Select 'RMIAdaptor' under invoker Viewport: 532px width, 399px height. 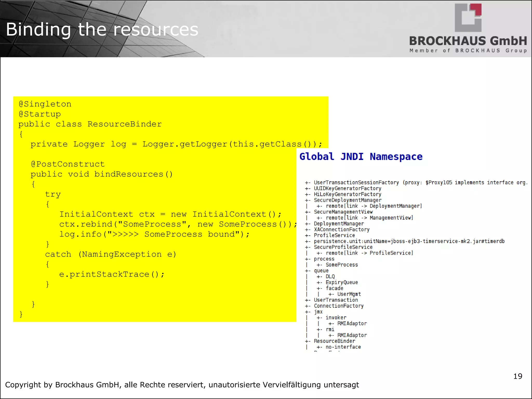coord(352,323)
